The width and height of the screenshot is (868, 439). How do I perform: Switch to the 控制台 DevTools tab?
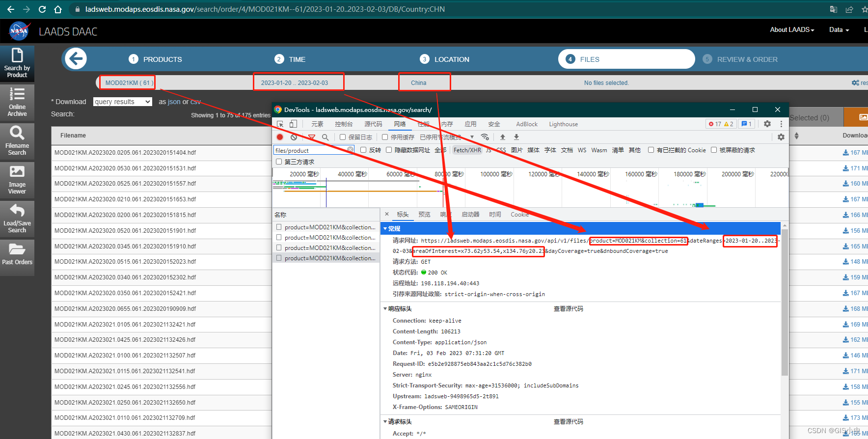click(x=344, y=124)
